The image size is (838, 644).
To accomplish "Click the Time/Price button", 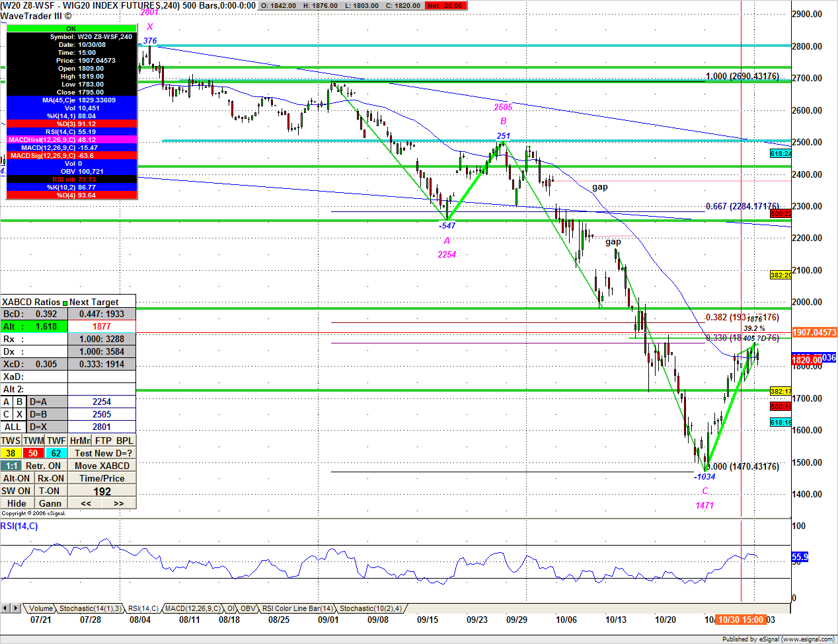I will click(102, 478).
